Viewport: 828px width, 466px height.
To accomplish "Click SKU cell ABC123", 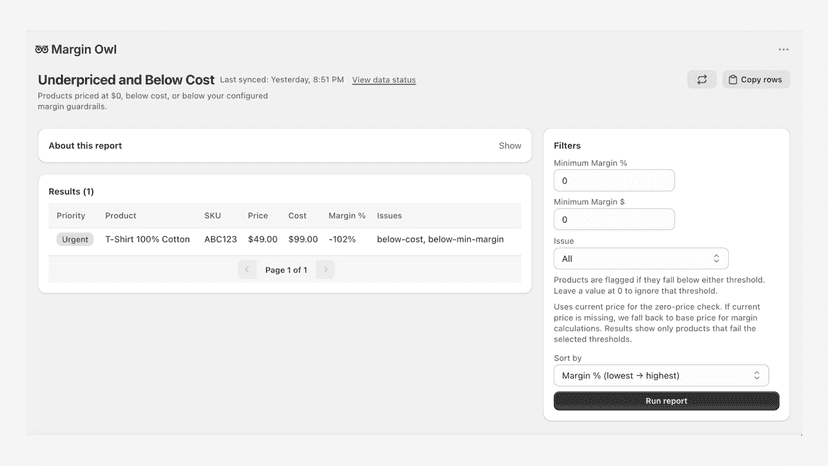I will click(x=221, y=239).
